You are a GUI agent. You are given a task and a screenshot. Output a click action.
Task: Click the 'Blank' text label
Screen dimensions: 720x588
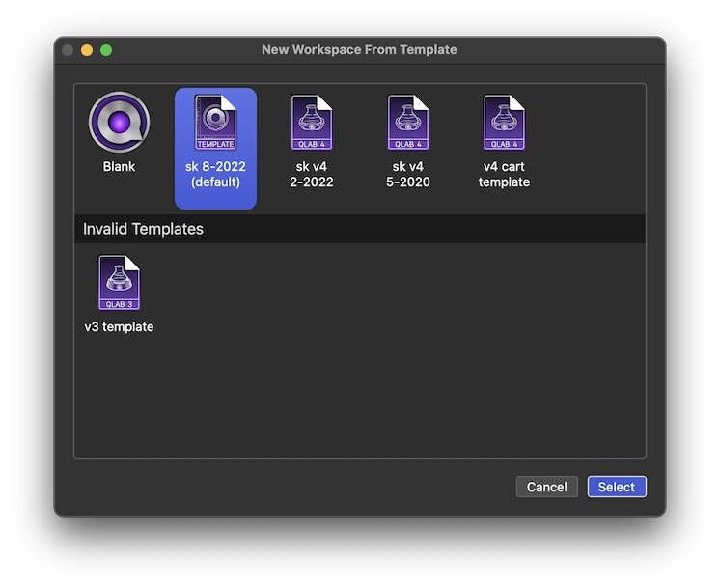coord(119,167)
